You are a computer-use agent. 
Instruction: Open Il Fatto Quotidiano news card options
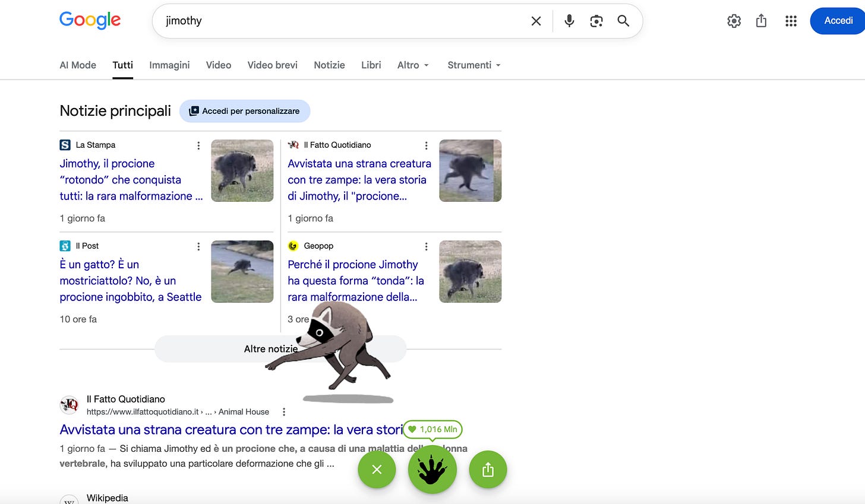(426, 145)
